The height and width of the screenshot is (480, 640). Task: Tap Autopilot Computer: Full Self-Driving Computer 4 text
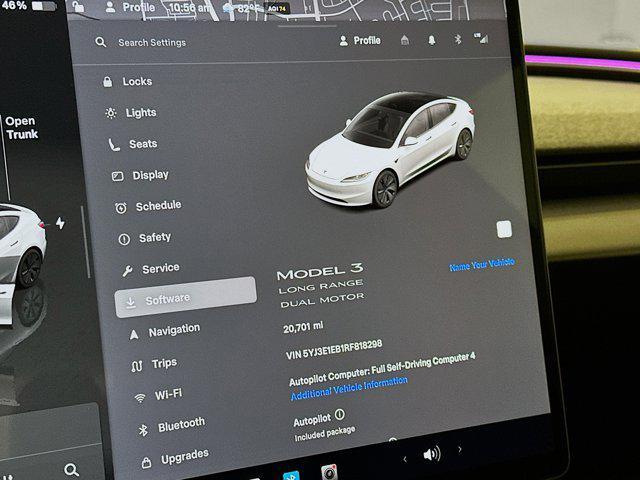382,369
